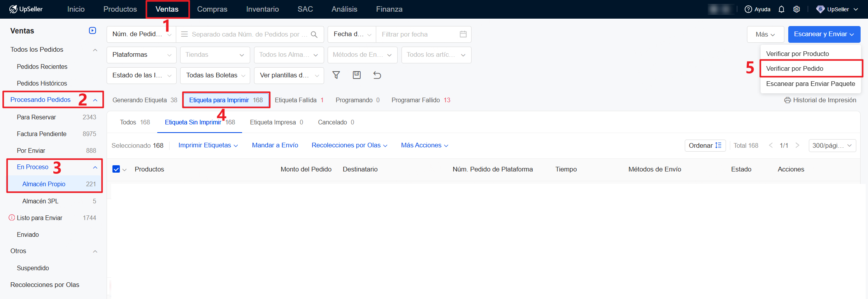The width and height of the screenshot is (868, 299).
Task: Open the settings gear icon
Action: pyautogui.click(x=796, y=9)
